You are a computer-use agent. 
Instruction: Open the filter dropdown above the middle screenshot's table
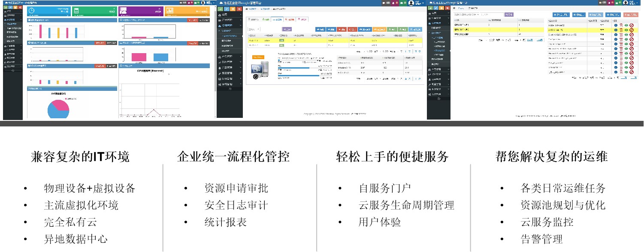[x=254, y=29]
